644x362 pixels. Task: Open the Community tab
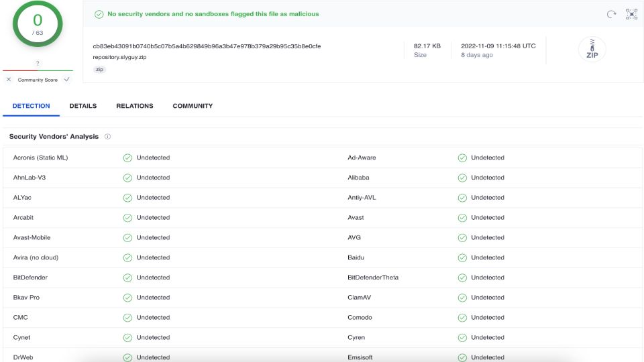click(x=193, y=106)
